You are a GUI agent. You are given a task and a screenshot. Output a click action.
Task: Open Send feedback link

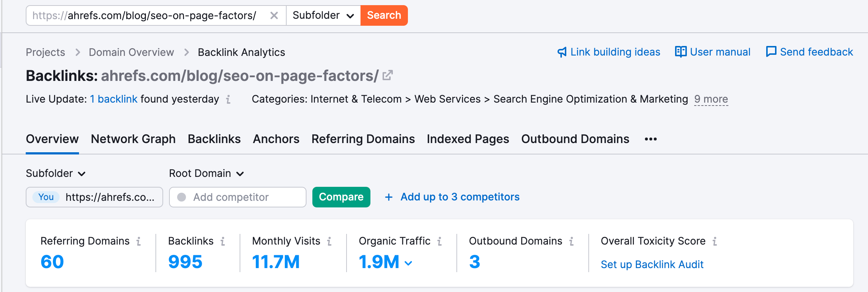click(x=816, y=52)
